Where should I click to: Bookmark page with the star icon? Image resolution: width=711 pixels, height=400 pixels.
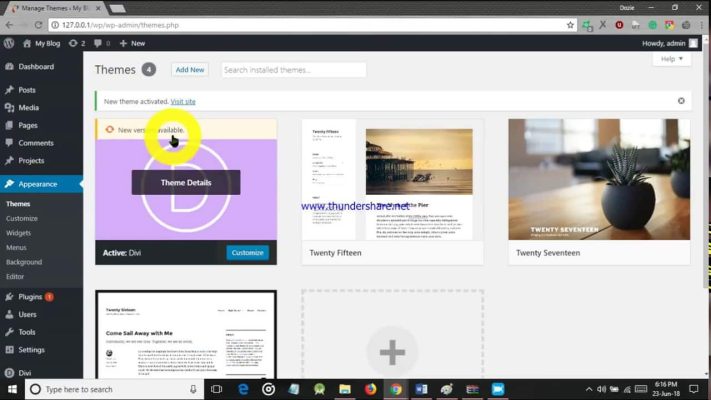(x=570, y=25)
